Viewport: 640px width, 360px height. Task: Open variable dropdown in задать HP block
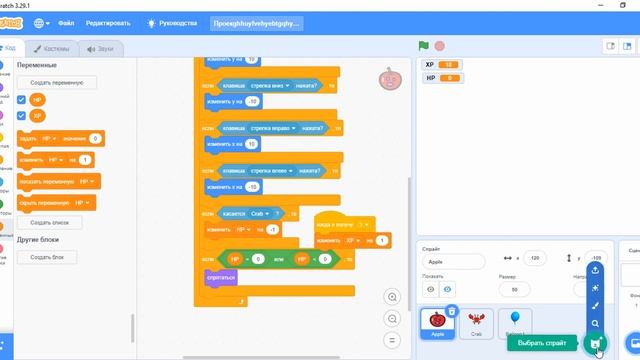tap(49, 139)
